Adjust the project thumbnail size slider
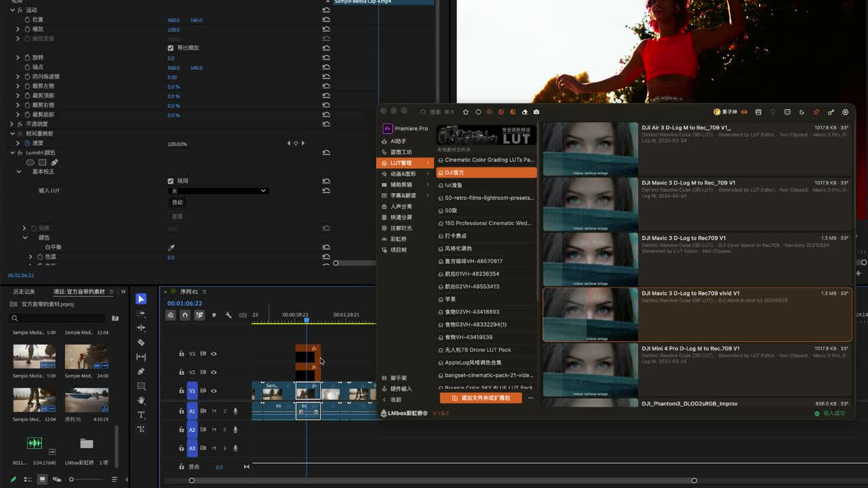 point(71,479)
